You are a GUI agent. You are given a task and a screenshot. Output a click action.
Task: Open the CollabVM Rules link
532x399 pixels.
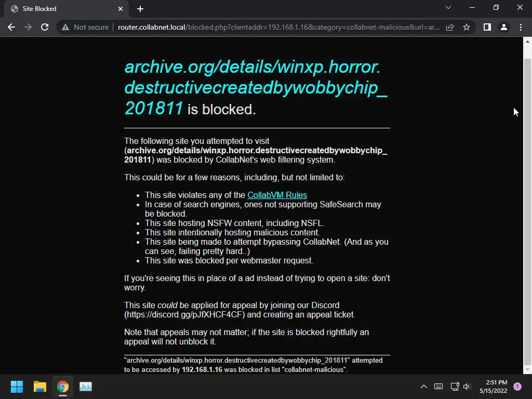click(x=277, y=195)
